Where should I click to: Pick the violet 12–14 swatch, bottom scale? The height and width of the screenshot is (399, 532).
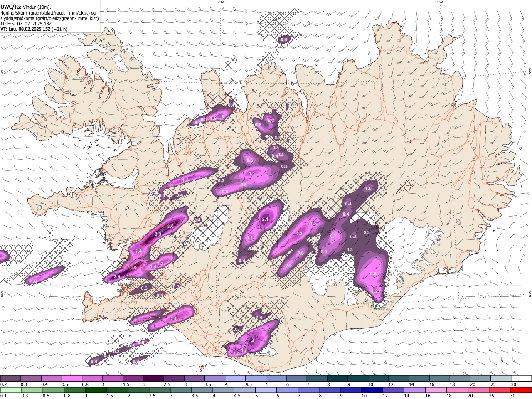tap(393, 390)
